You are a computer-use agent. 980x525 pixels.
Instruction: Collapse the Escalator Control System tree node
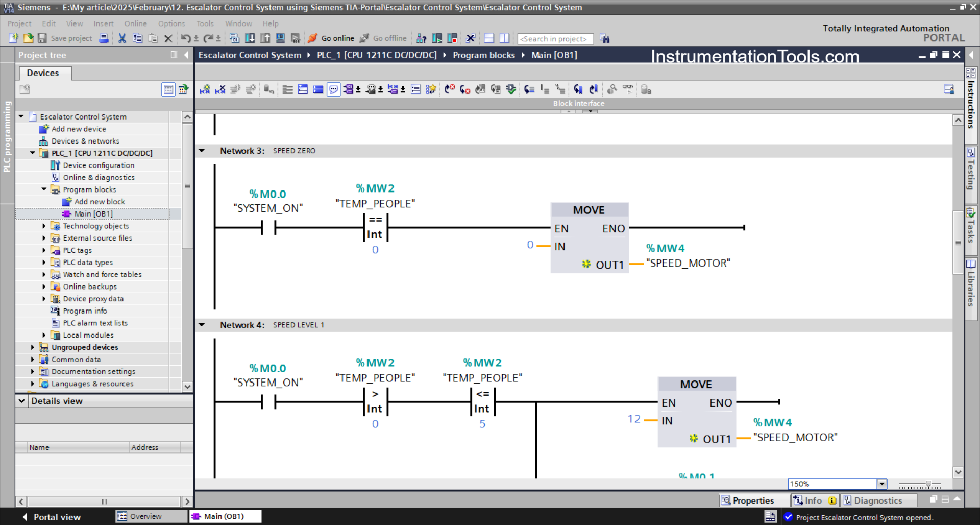[21, 116]
